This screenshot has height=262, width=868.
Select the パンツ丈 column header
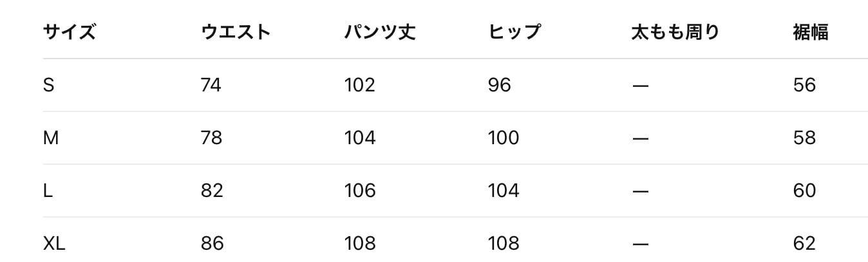[380, 32]
